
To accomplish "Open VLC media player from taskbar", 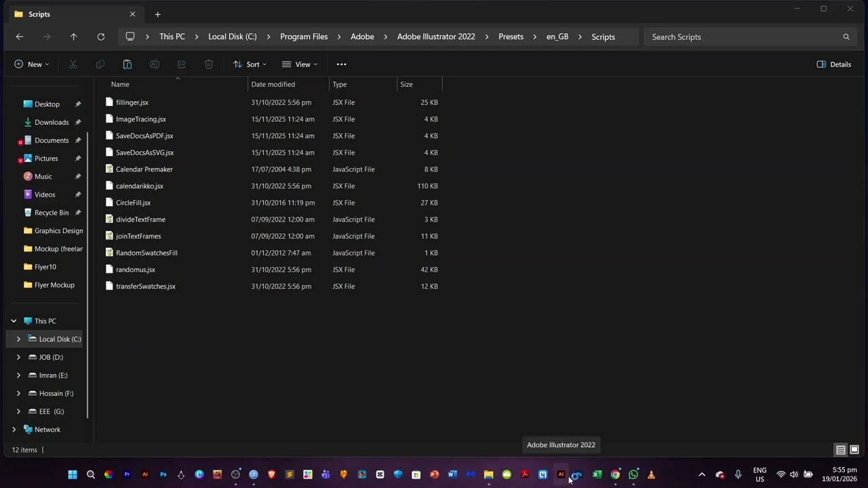I will [x=651, y=474].
